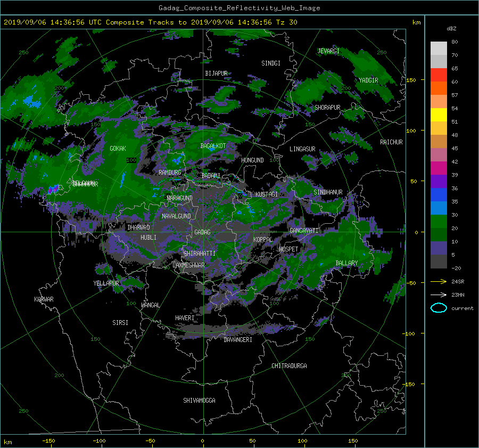Click the -150 tick on the bottom km axis
Viewport: 479px width, 448px height.
(48, 441)
